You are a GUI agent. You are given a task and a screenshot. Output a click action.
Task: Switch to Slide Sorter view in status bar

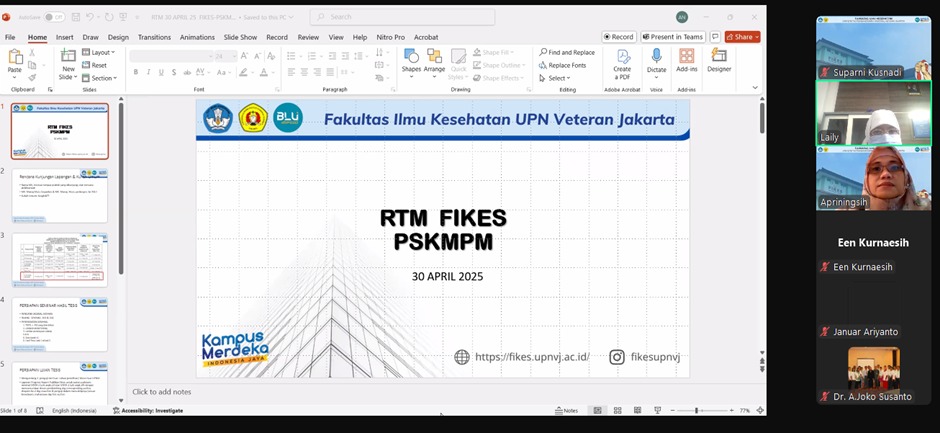[617, 410]
